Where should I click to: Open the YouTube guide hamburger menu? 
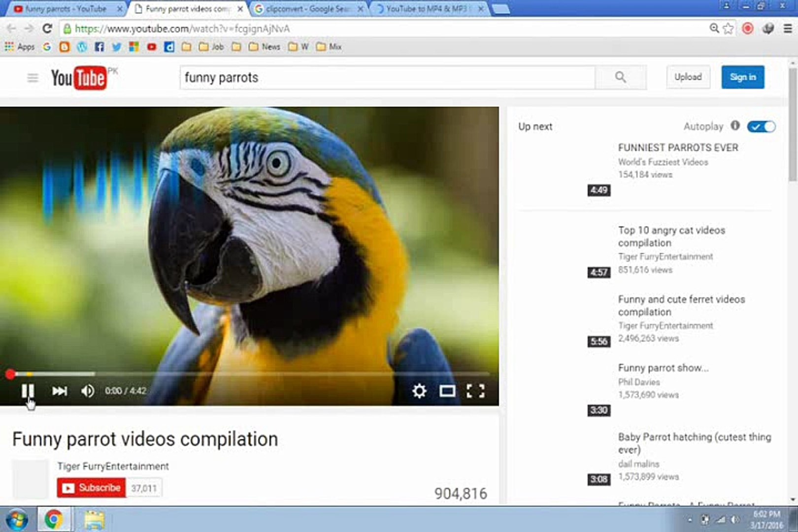pyautogui.click(x=32, y=77)
